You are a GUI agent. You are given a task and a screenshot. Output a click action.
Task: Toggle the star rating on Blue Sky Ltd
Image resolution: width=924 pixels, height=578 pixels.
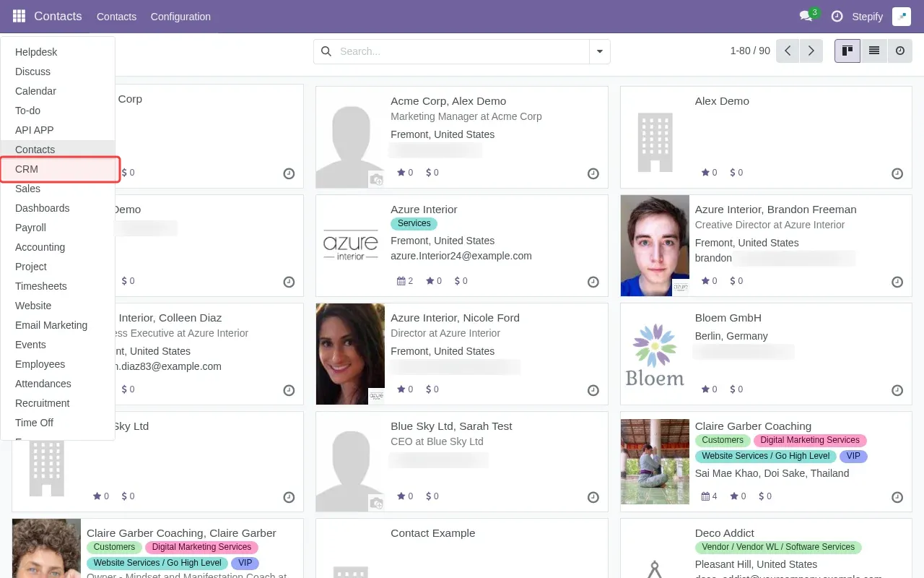click(402, 496)
